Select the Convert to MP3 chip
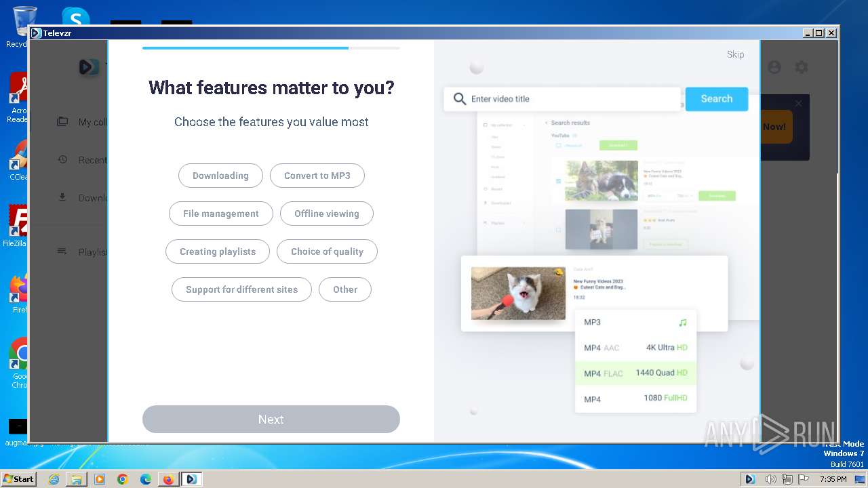Screen dimensions: 868x488 317,176
